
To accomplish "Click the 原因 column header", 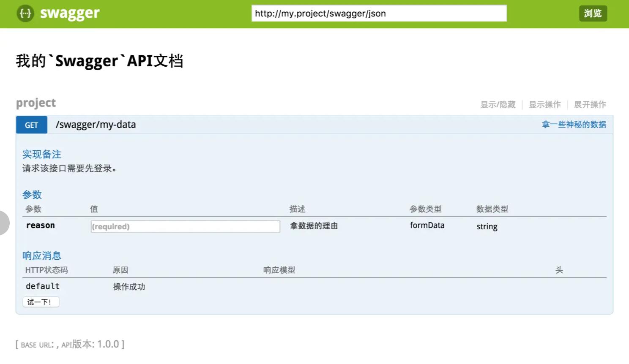I will tap(120, 270).
